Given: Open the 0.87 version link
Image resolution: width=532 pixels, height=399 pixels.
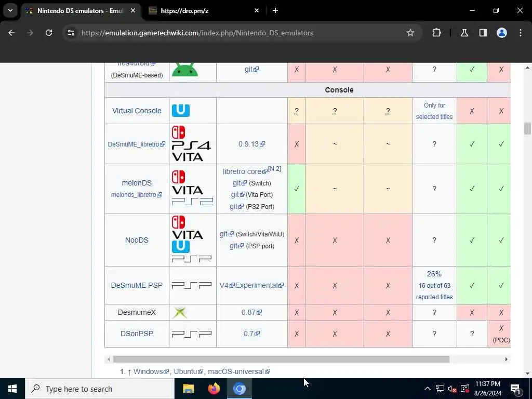Looking at the screenshot, I should (251, 312).
